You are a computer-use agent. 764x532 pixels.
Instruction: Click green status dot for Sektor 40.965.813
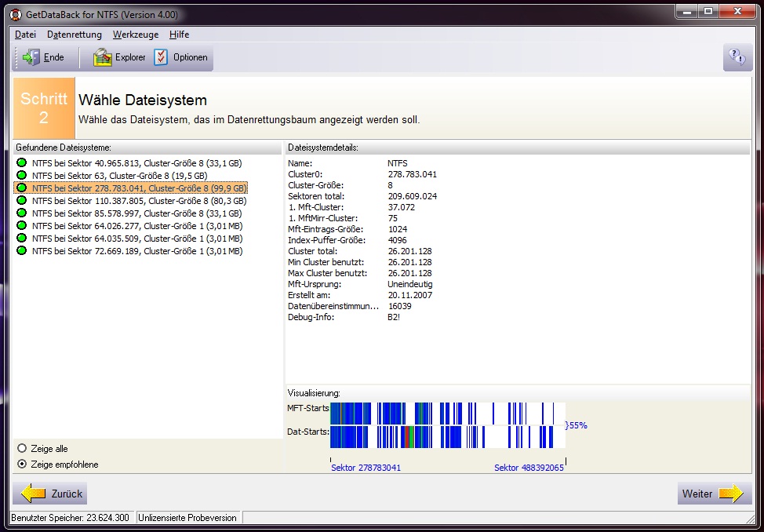click(21, 162)
